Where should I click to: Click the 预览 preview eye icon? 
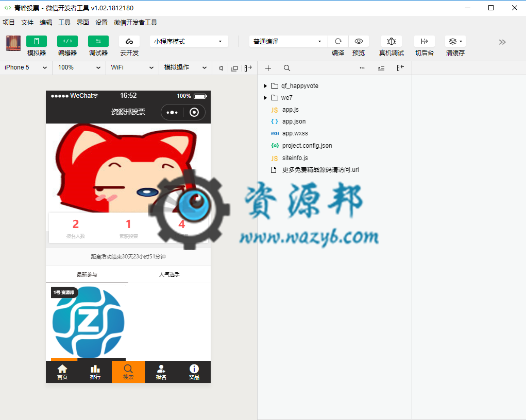point(359,41)
